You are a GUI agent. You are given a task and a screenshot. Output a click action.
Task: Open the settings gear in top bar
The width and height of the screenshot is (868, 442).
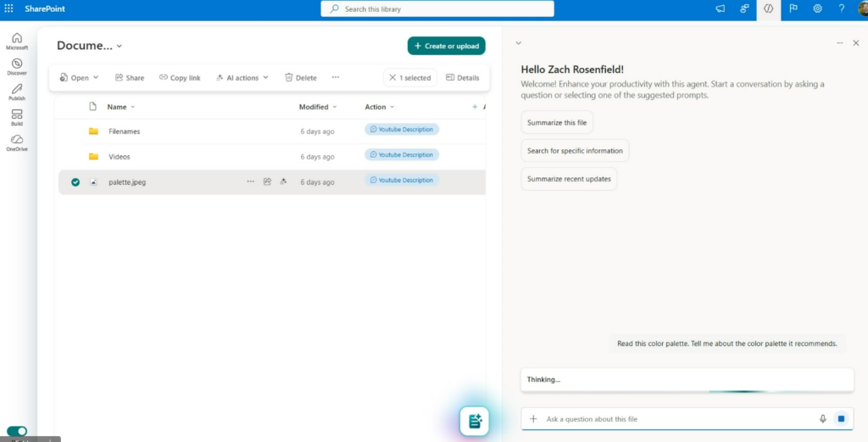(x=818, y=8)
